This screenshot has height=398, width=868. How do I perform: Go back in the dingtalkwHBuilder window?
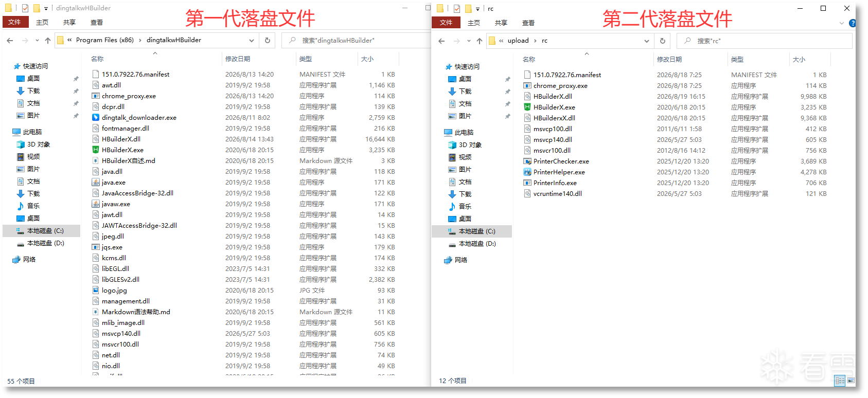[x=10, y=40]
